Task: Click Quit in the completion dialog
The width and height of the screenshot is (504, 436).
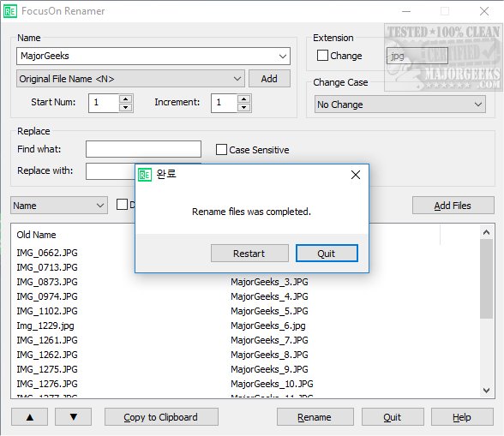Action: [x=327, y=254]
